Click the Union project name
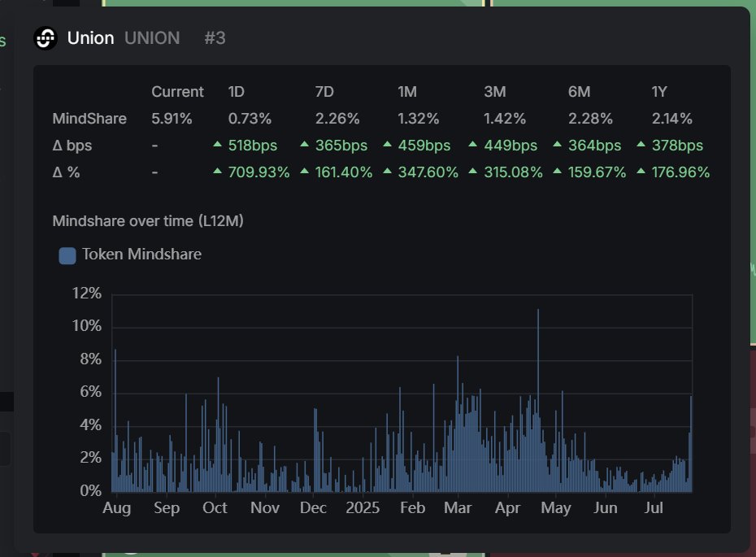 pyautogui.click(x=91, y=38)
